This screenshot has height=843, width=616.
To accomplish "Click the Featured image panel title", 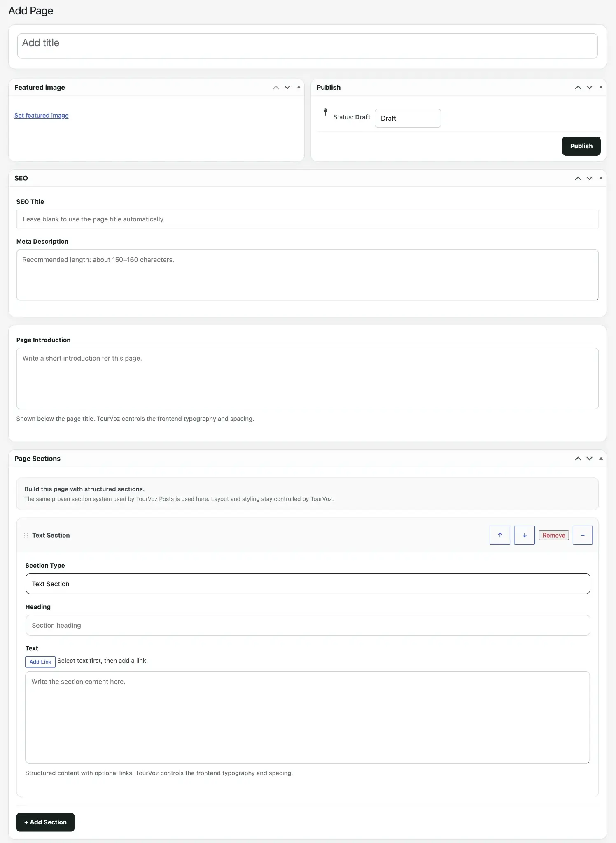I will 40,87.
